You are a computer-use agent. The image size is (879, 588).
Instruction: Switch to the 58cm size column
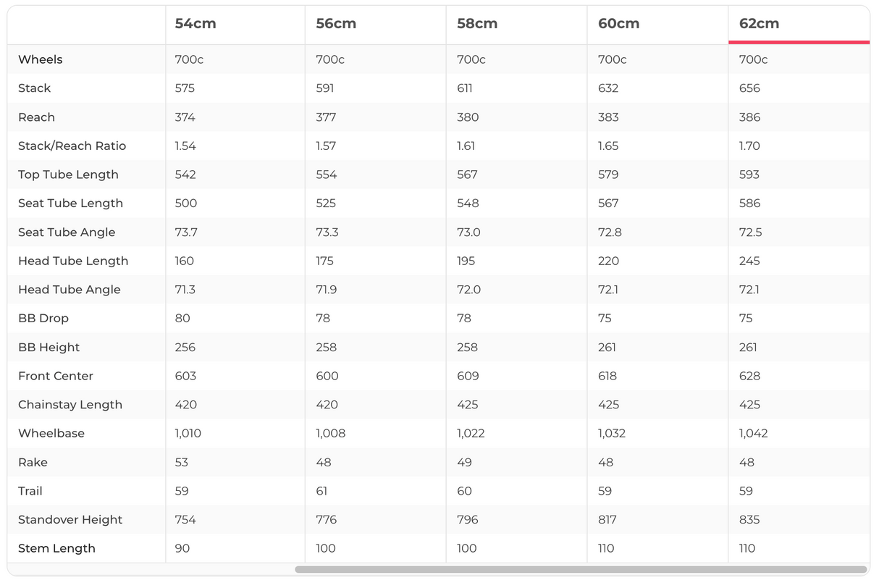tap(477, 24)
